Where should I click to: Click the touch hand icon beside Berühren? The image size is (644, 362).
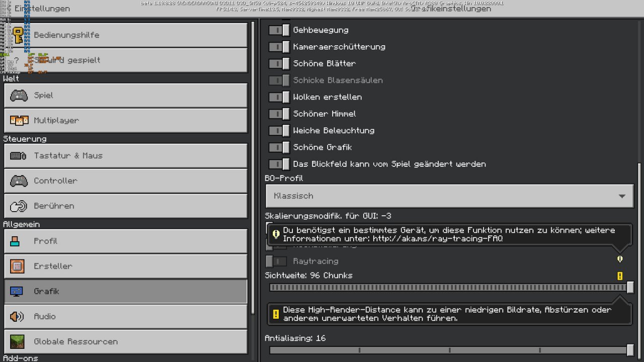point(19,206)
